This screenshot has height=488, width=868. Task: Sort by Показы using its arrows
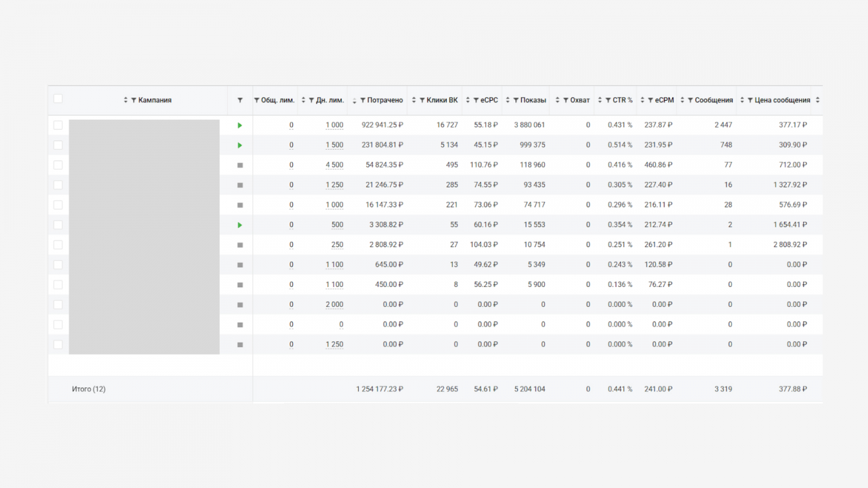pyautogui.click(x=508, y=100)
